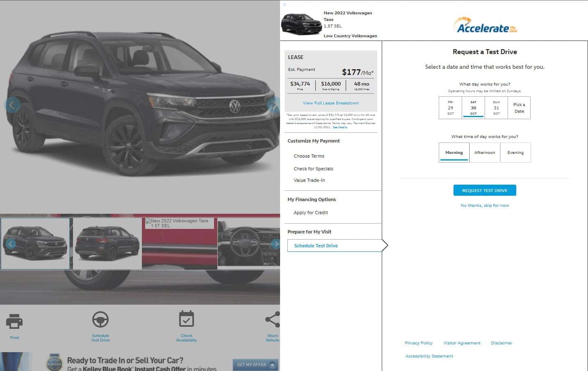Choose Evening time of day

pyautogui.click(x=515, y=152)
